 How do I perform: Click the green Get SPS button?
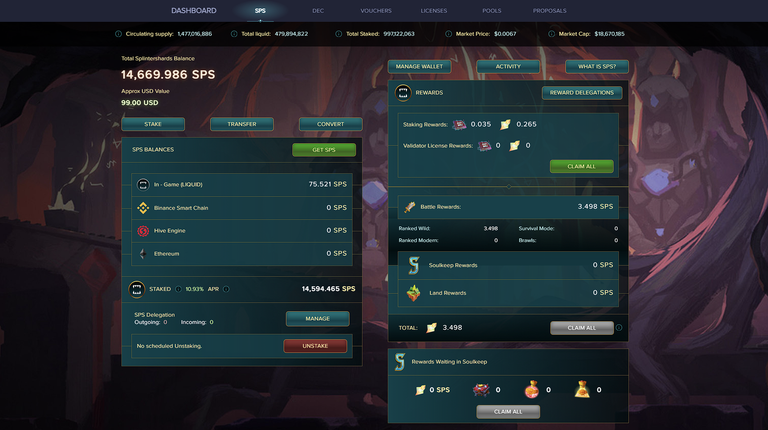point(324,150)
